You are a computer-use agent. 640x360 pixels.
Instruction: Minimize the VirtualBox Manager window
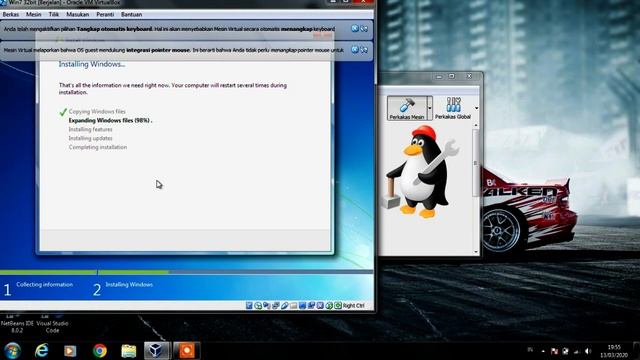[x=439, y=76]
